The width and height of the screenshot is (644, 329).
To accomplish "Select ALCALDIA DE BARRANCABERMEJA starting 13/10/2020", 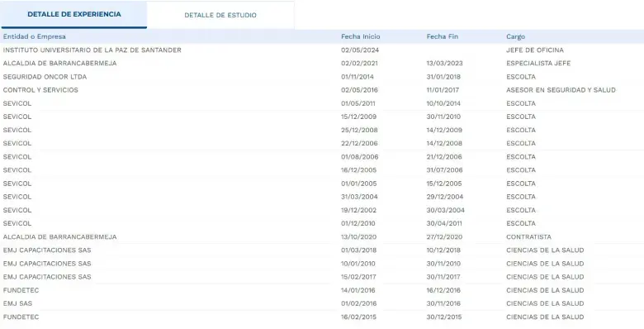I will (x=59, y=237).
